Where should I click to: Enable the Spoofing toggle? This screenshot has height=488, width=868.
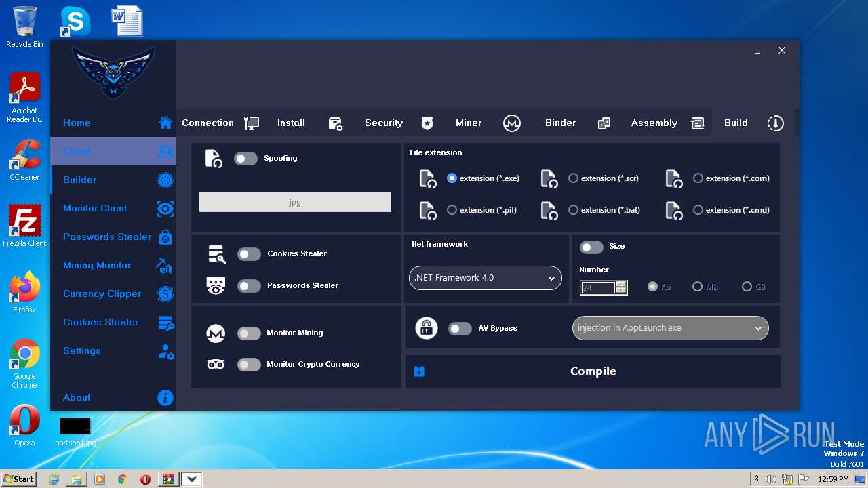tap(246, 158)
